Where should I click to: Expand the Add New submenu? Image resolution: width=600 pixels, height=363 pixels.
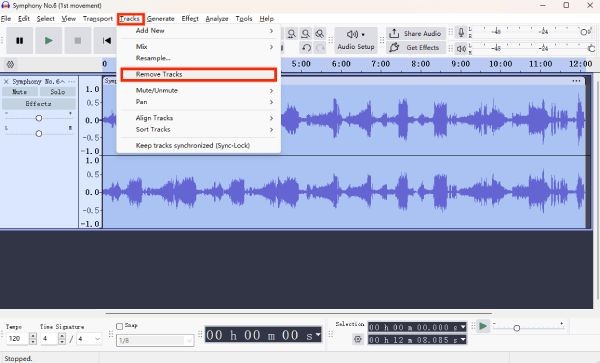click(199, 31)
